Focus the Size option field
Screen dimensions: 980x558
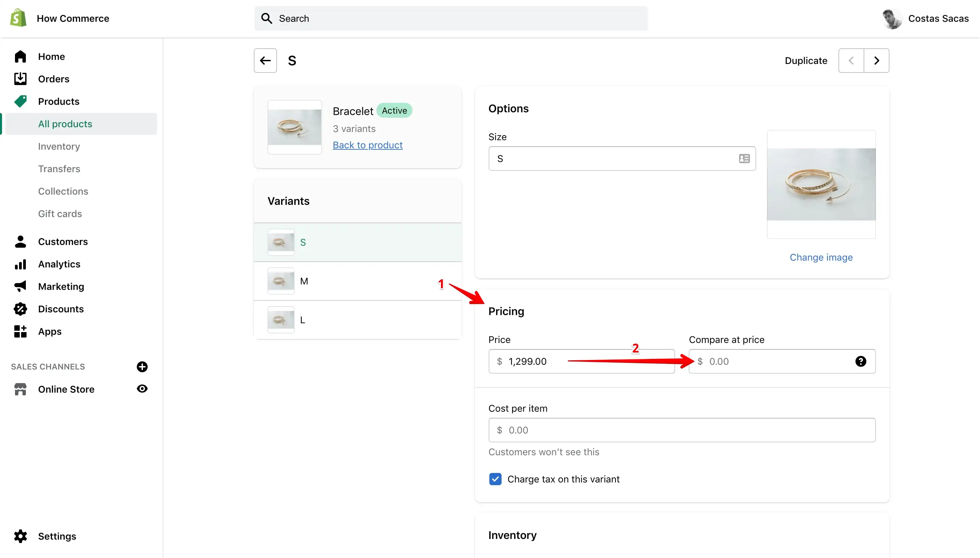(622, 158)
